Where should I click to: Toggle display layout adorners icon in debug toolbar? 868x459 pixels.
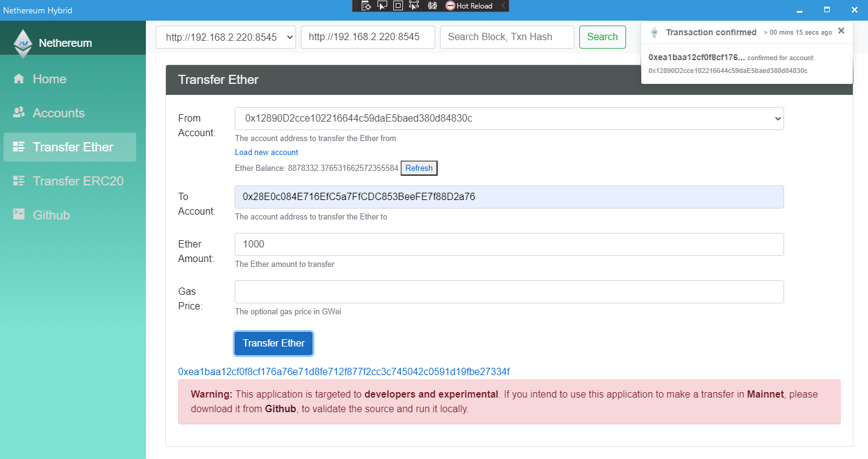pyautogui.click(x=398, y=5)
